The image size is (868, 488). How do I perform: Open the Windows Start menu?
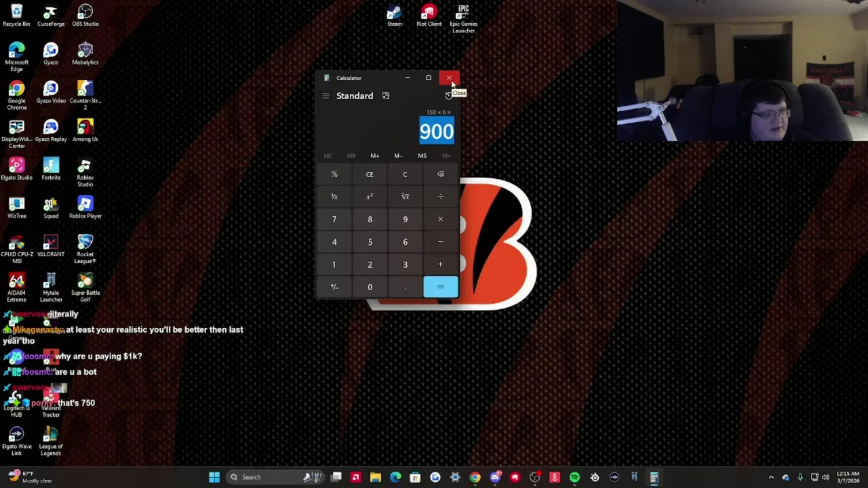click(214, 477)
